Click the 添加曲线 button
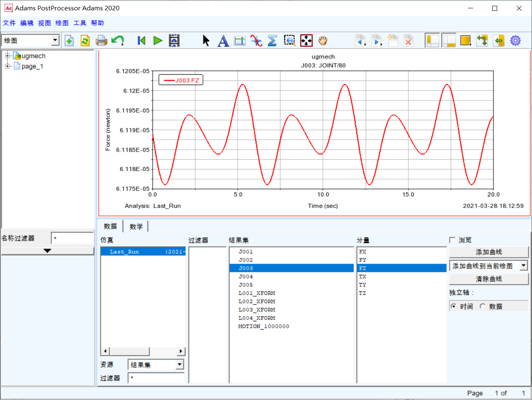This screenshot has height=400, width=532. tap(489, 252)
